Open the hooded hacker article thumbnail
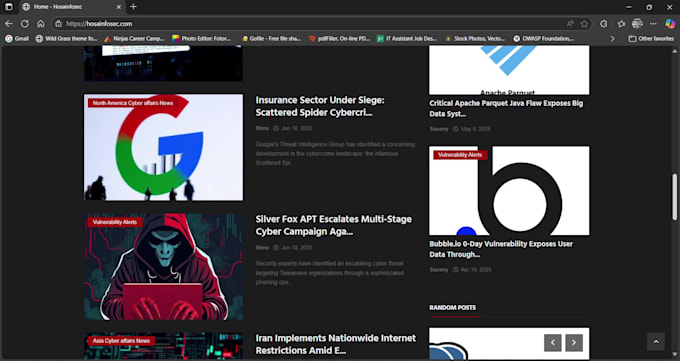 tap(163, 266)
